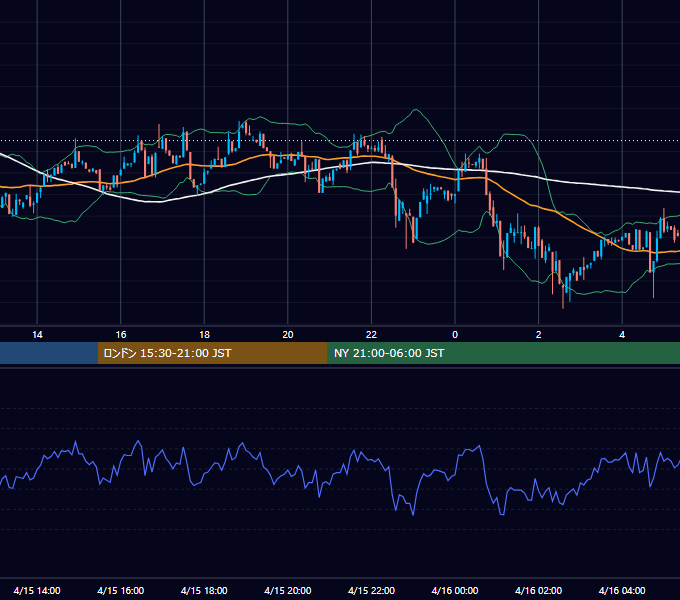Click the 4/15 22:00 label on oscillator axis
This screenshot has height=600, width=680.
point(371,590)
